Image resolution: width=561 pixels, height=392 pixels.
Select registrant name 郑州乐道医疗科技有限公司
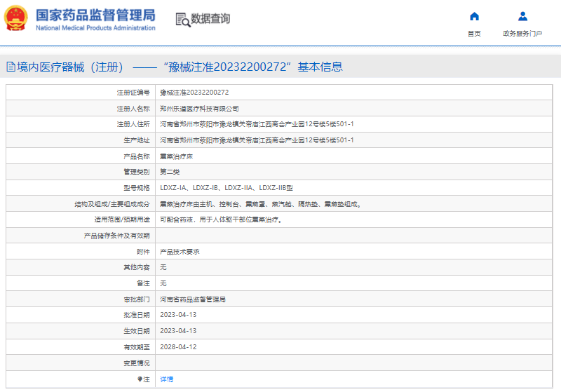199,109
